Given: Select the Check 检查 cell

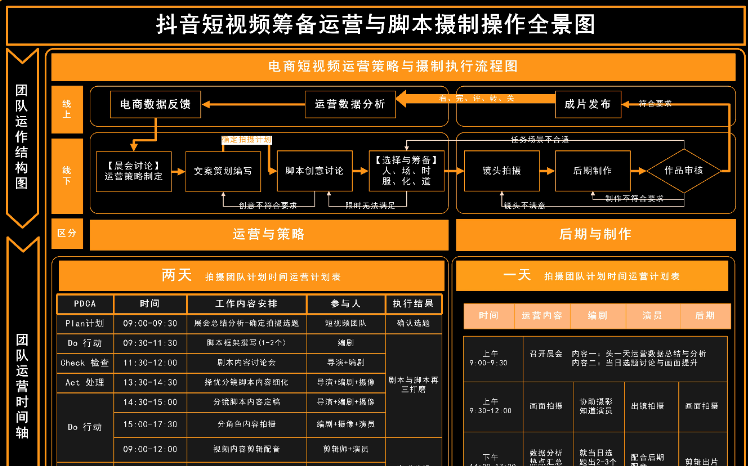Looking at the screenshot, I should [x=85, y=363].
